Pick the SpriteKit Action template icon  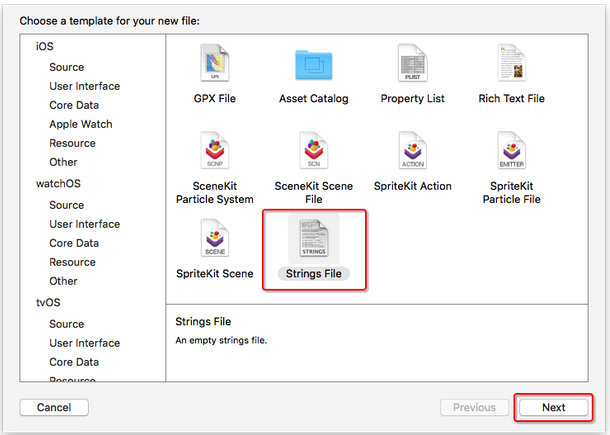click(x=412, y=152)
